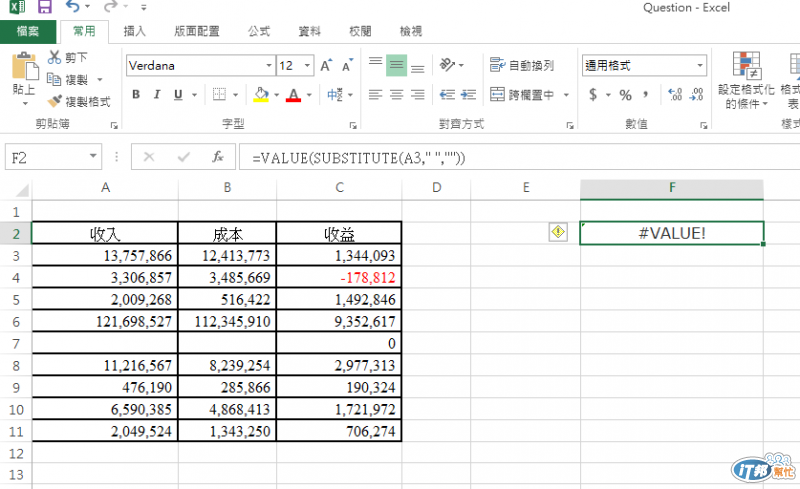Switch to the 版面配置 ribbon tab
Viewport: 800px width, 489px height.
pyautogui.click(x=196, y=31)
